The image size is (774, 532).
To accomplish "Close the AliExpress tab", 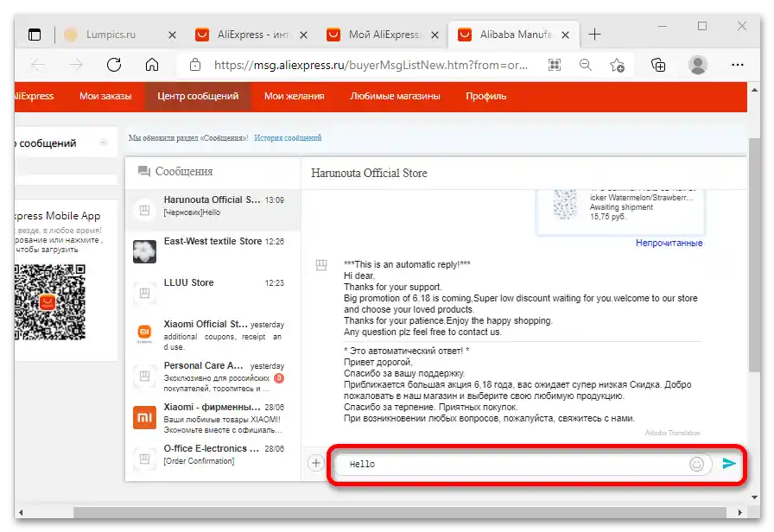I will 303,35.
